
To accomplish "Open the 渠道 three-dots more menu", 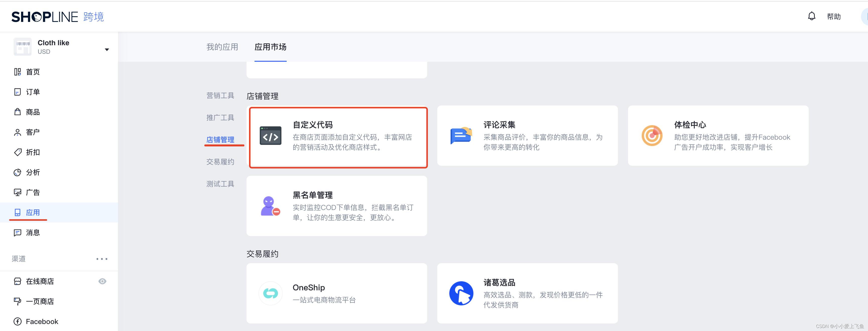I will [102, 259].
